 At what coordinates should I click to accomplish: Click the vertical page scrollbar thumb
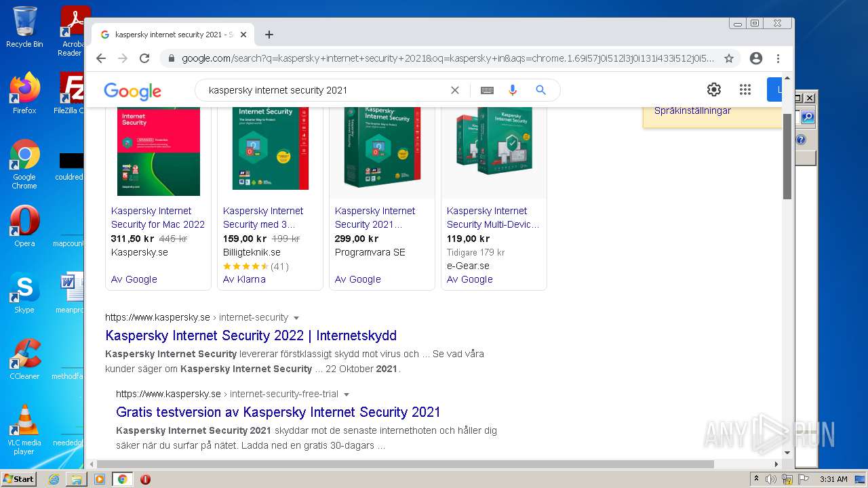[787, 156]
